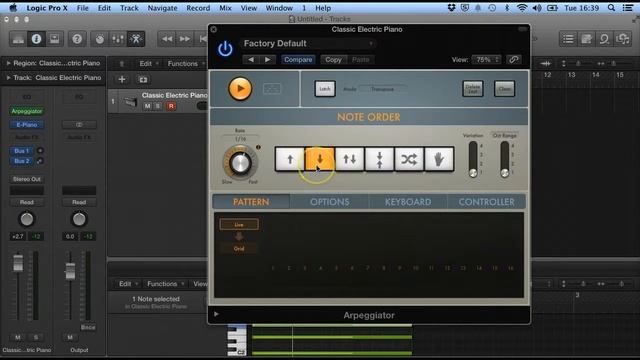Viewport: 640px width, 360px height.
Task: Switch to the Keyboard tab
Action: point(408,202)
